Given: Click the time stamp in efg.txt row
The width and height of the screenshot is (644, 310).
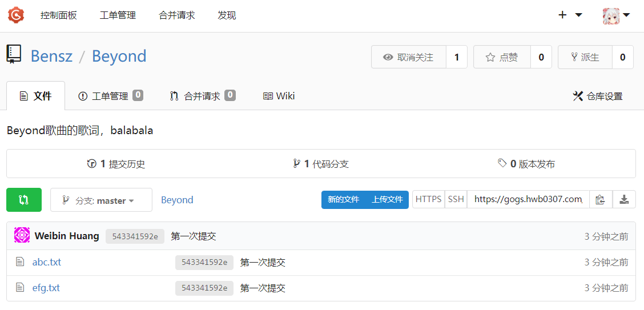Looking at the screenshot, I should (606, 288).
